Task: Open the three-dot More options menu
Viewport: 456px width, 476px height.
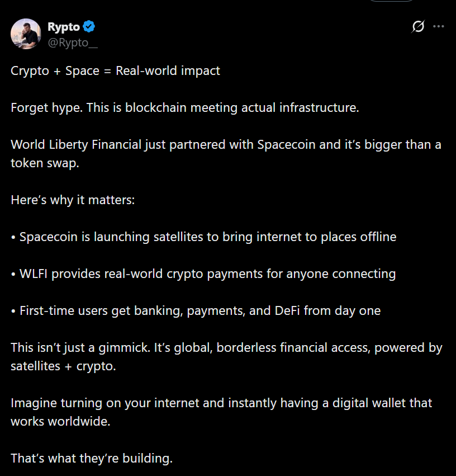Action: coord(439,26)
